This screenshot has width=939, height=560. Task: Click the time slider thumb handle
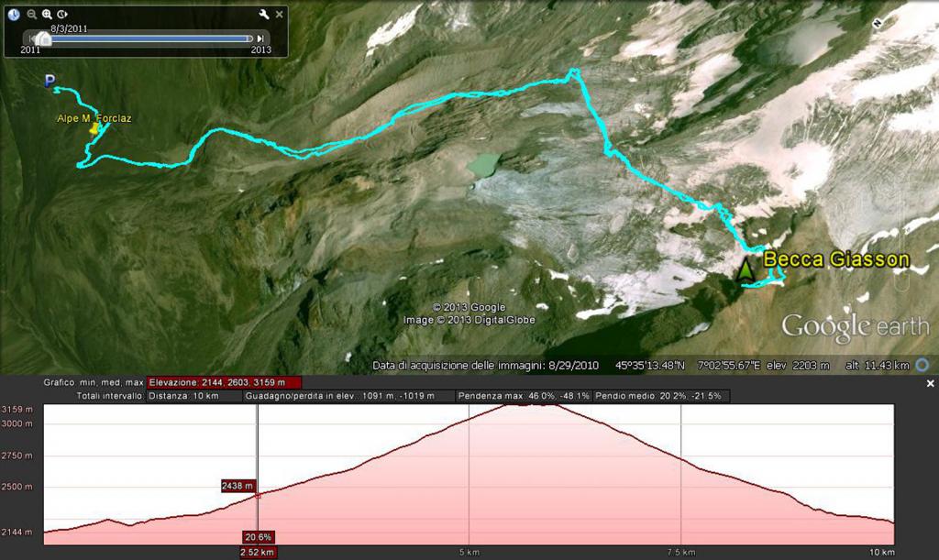tap(42, 38)
